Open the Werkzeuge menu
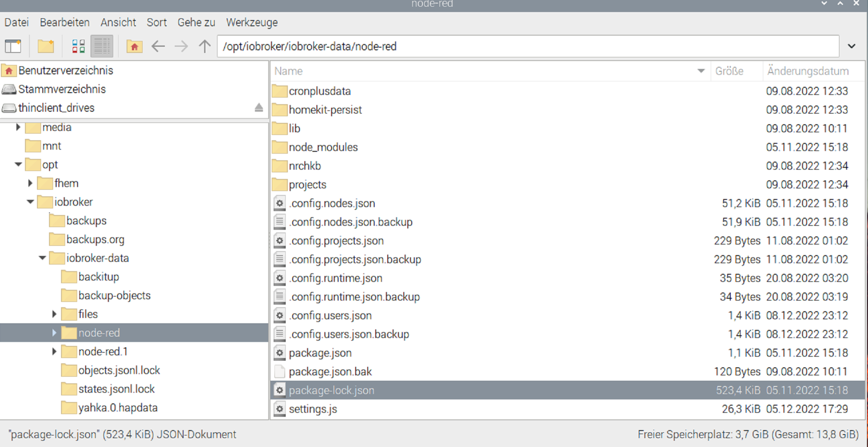Screen dimensions: 868x447 [252, 22]
